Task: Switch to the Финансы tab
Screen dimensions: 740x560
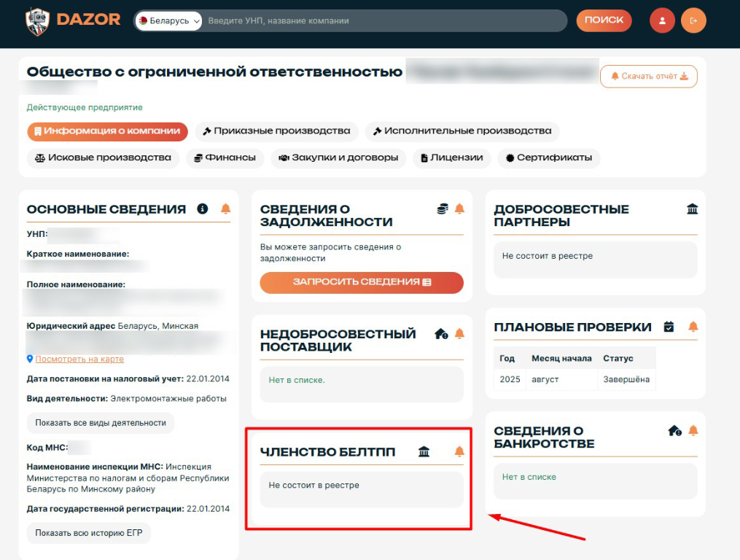Action: point(230,157)
